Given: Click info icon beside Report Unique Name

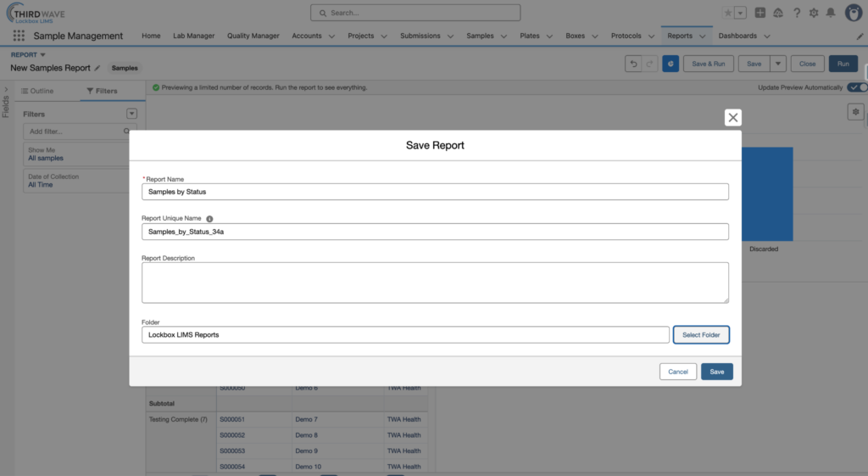Looking at the screenshot, I should click(x=209, y=219).
